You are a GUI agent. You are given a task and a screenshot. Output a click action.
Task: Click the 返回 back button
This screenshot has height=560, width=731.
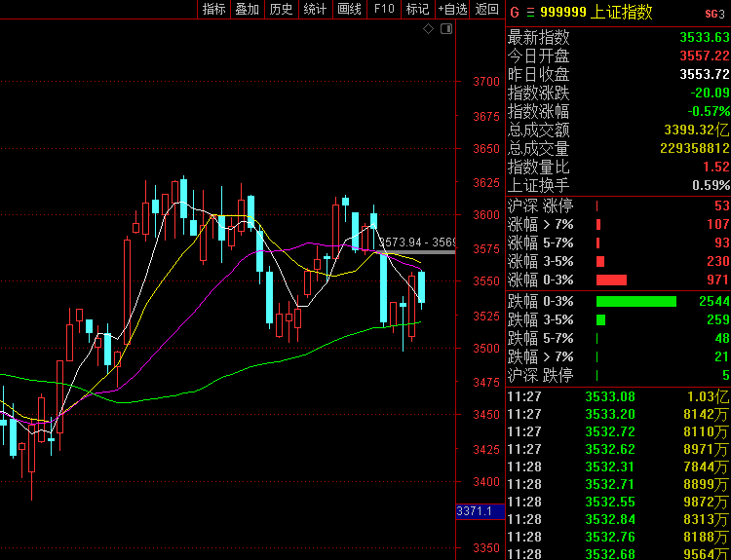486,9
